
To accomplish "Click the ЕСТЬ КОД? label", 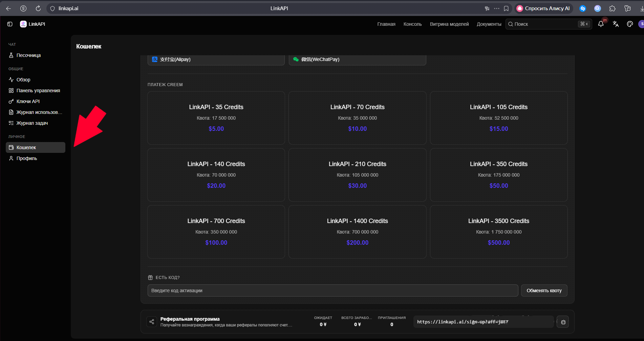I will point(168,278).
